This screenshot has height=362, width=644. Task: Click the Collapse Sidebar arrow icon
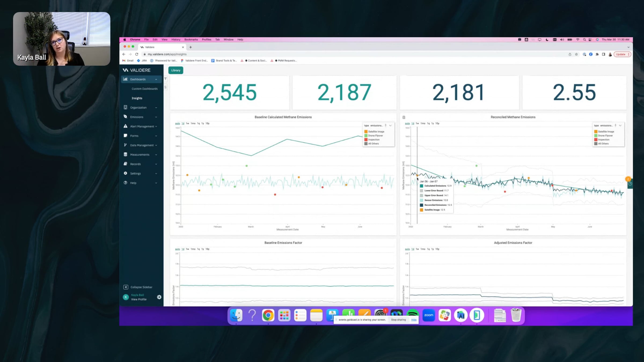[126, 287]
